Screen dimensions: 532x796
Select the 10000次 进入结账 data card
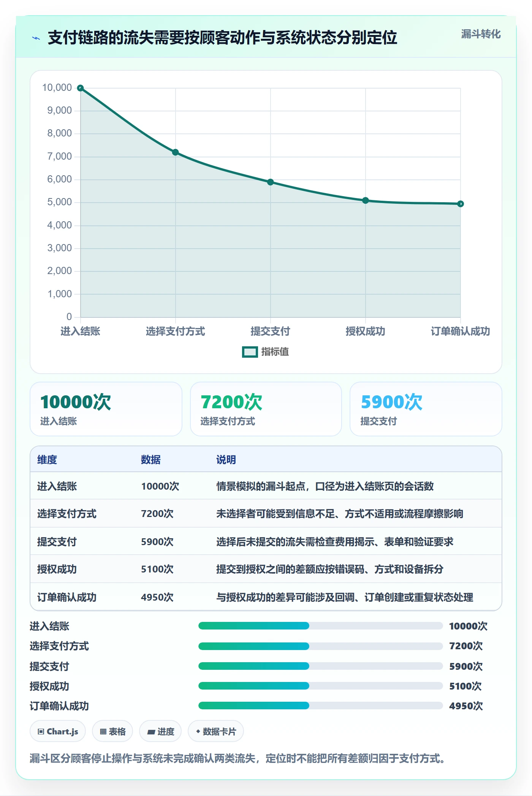pyautogui.click(x=106, y=409)
